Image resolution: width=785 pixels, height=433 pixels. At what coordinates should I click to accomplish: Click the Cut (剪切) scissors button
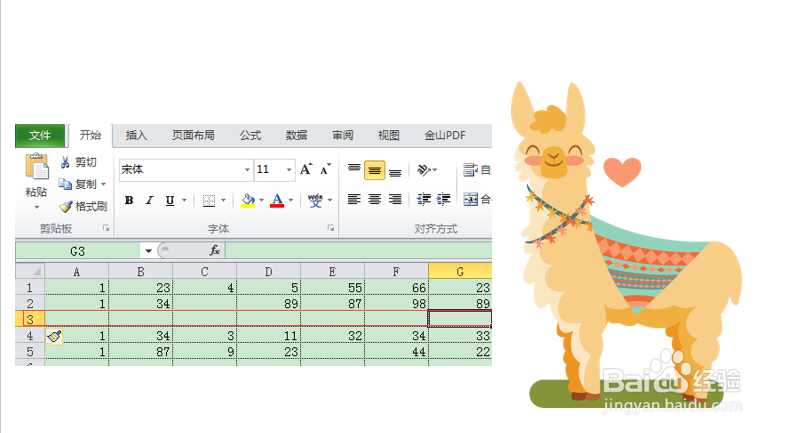pyautogui.click(x=78, y=162)
